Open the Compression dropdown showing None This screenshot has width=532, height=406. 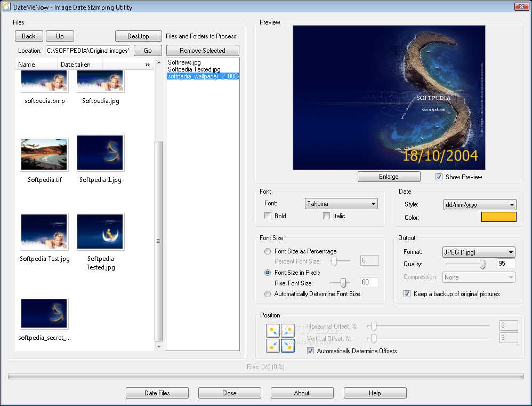pos(479,277)
